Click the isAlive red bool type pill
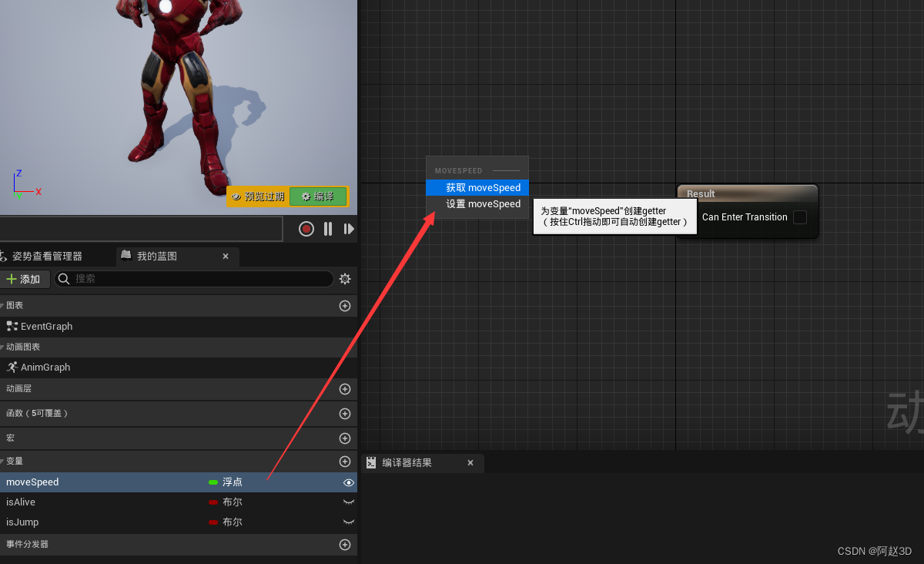924x564 pixels. [213, 502]
